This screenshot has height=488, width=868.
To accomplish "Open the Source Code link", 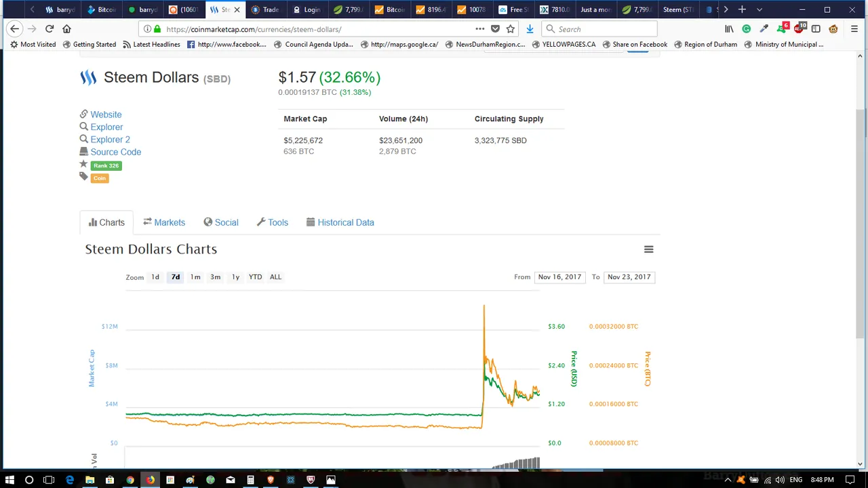I will [115, 152].
